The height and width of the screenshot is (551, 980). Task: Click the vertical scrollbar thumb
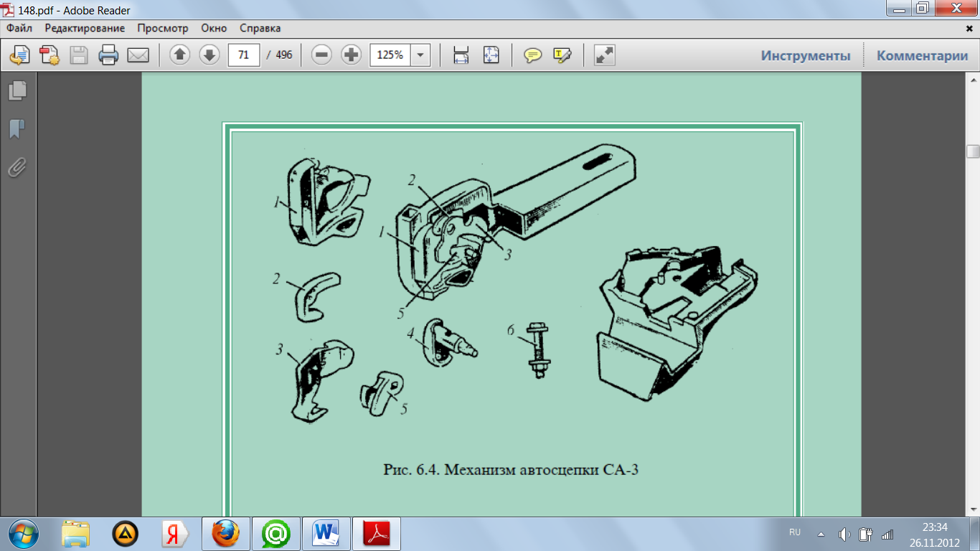(973, 151)
